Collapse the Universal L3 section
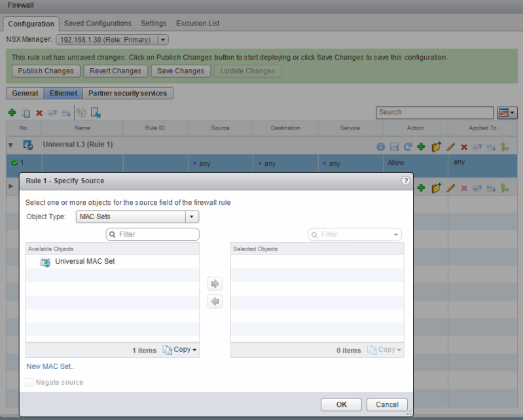This screenshot has height=420, width=523. pyautogui.click(x=11, y=145)
